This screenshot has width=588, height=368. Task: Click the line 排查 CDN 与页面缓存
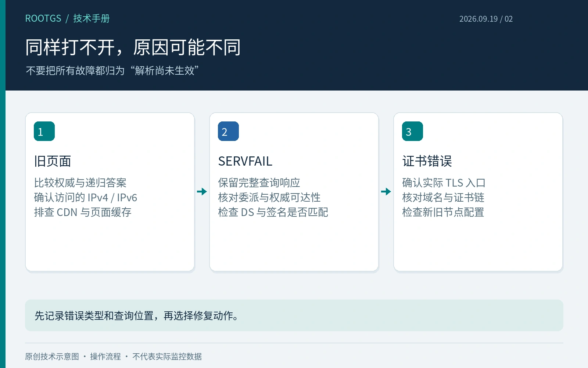coord(83,212)
